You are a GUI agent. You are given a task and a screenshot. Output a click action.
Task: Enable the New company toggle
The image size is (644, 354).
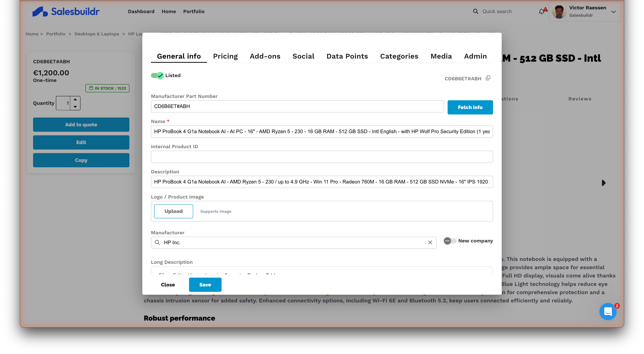(450, 241)
